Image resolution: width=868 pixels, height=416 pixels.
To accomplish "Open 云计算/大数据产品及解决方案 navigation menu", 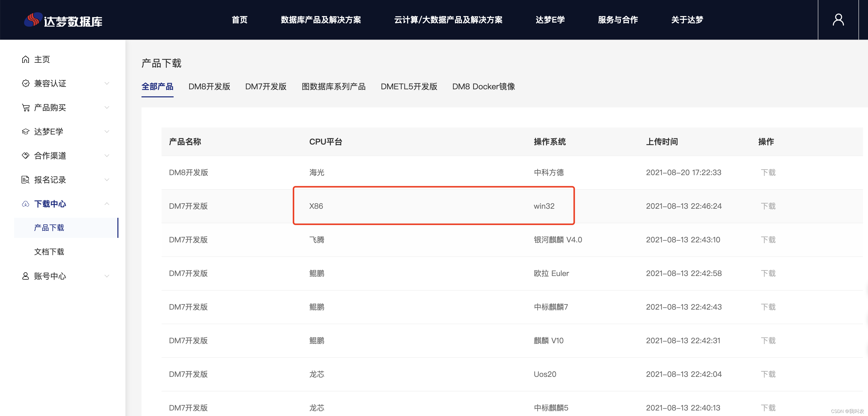I will click(x=448, y=20).
